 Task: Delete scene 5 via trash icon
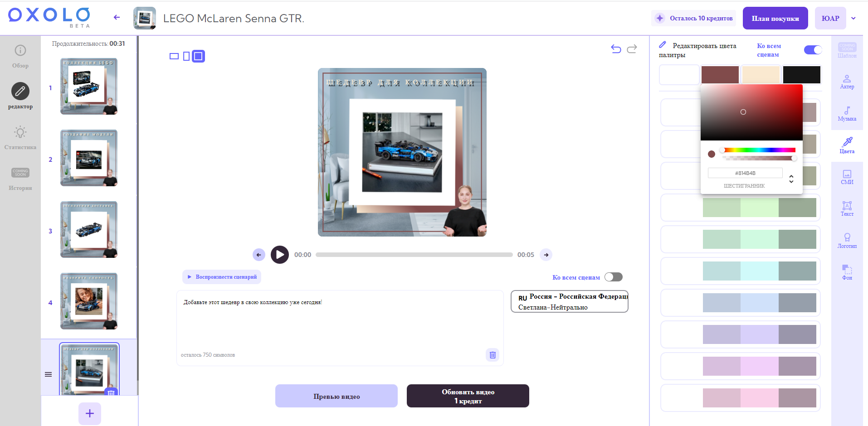pos(111,392)
